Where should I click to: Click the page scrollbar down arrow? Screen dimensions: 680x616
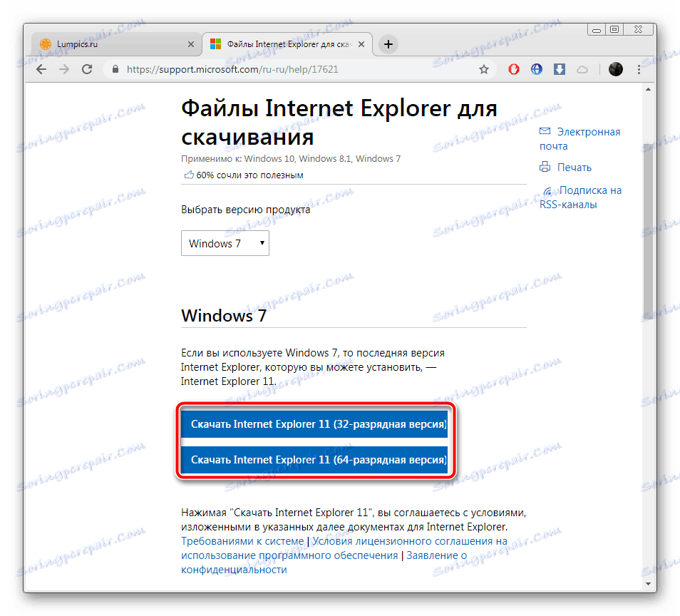click(x=648, y=584)
